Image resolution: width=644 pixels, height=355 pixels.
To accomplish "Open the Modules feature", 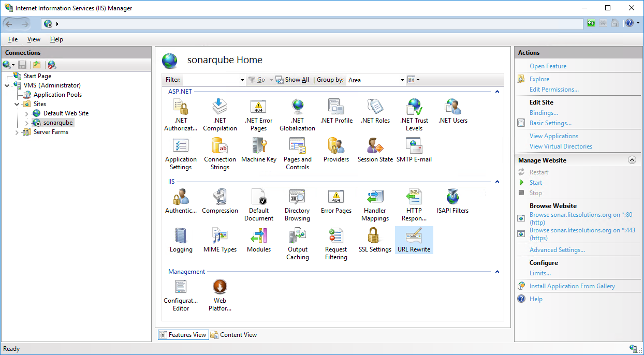I will click(258, 240).
